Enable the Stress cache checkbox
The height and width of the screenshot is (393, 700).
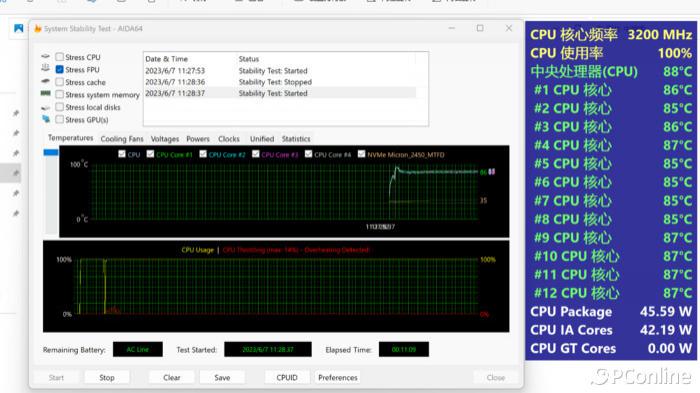(59, 82)
